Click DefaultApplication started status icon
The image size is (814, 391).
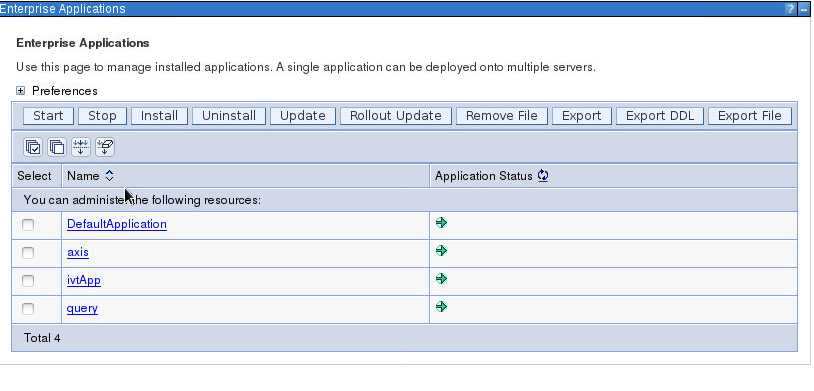coord(441,223)
